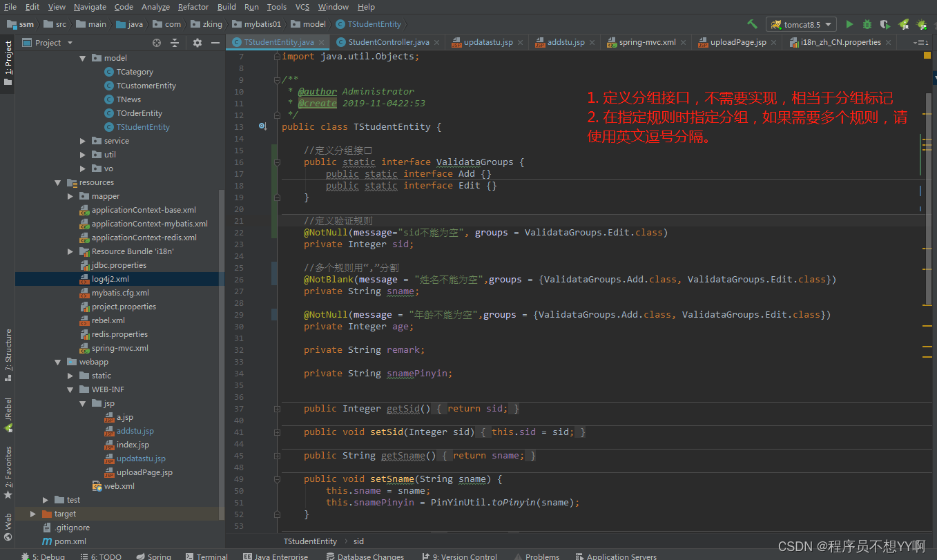Close the i18n_zh_CN.properties tab
Screen dimensions: 937x560
pos(888,43)
